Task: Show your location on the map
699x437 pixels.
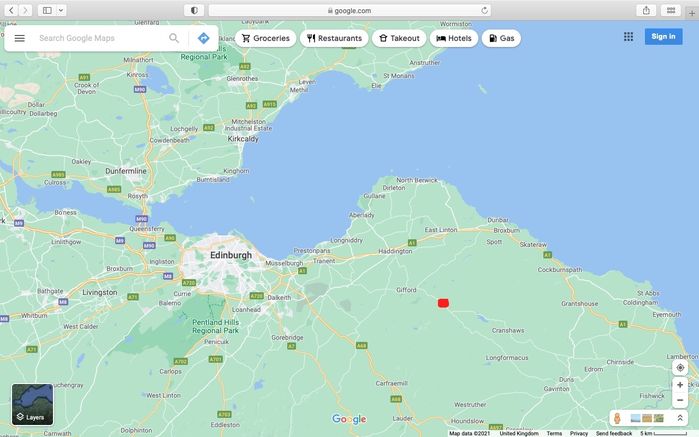Action: click(680, 368)
